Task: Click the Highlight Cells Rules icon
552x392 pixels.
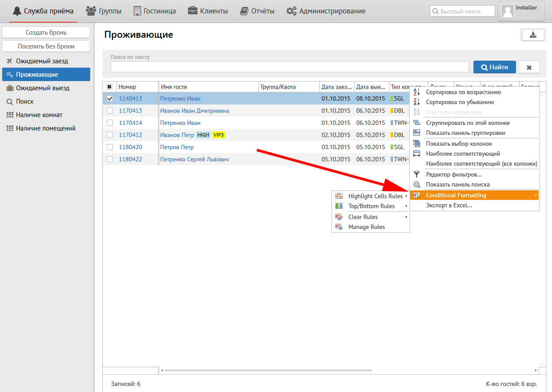Action: 339,196
